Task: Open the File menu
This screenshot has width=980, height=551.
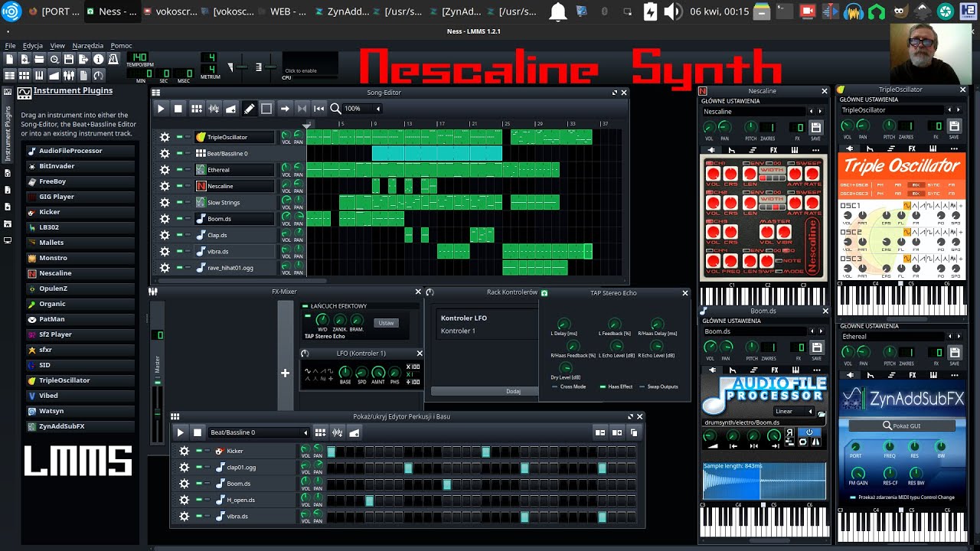Action: (10, 45)
